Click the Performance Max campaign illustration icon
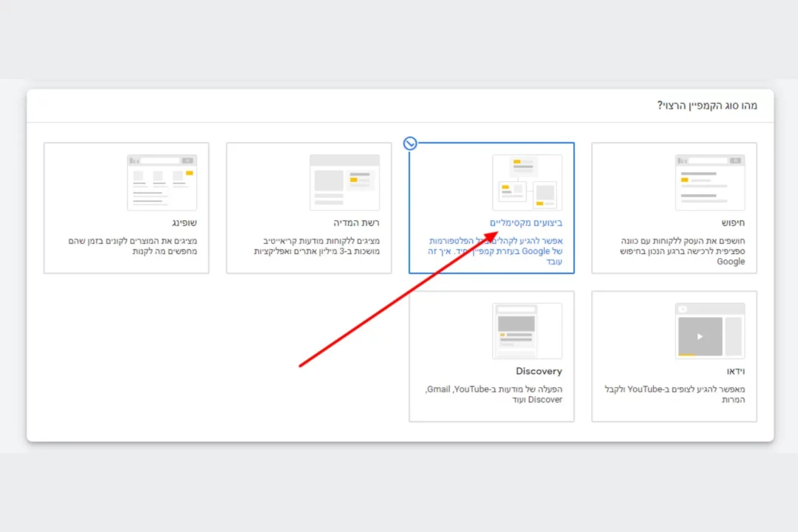798x532 pixels. (x=527, y=182)
